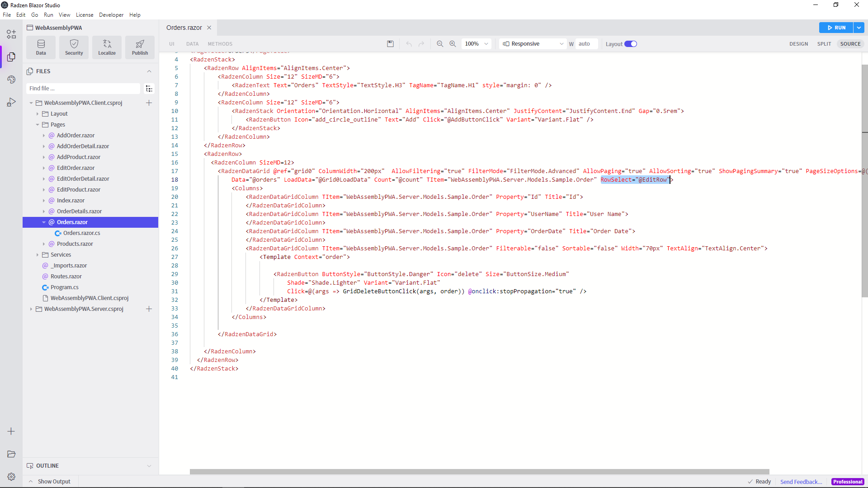Switch to the DESIGN view
Viewport: 868px width, 488px height.
point(799,44)
